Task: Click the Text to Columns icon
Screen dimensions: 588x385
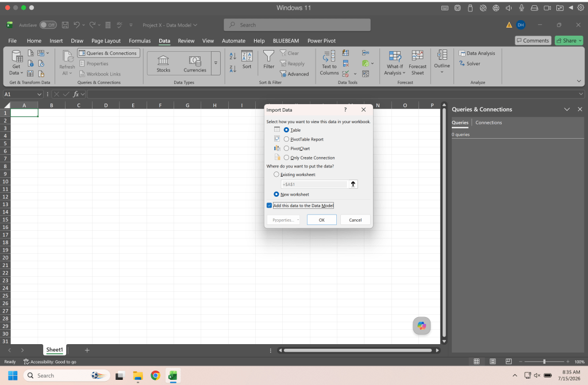Action: (x=329, y=56)
